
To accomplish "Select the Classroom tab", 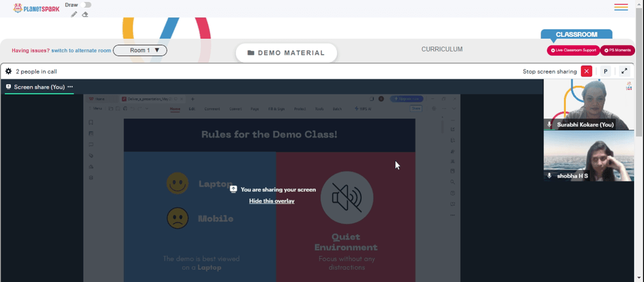I will (576, 35).
